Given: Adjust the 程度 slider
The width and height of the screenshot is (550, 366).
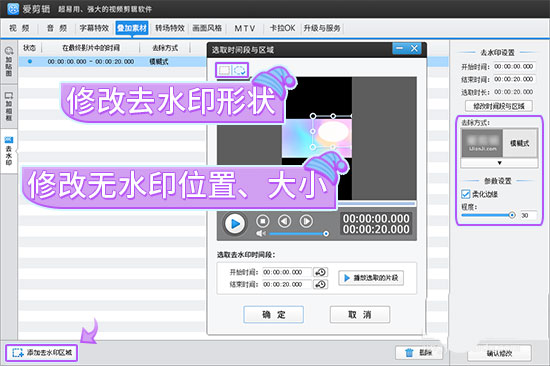Looking at the screenshot, I should [488, 215].
